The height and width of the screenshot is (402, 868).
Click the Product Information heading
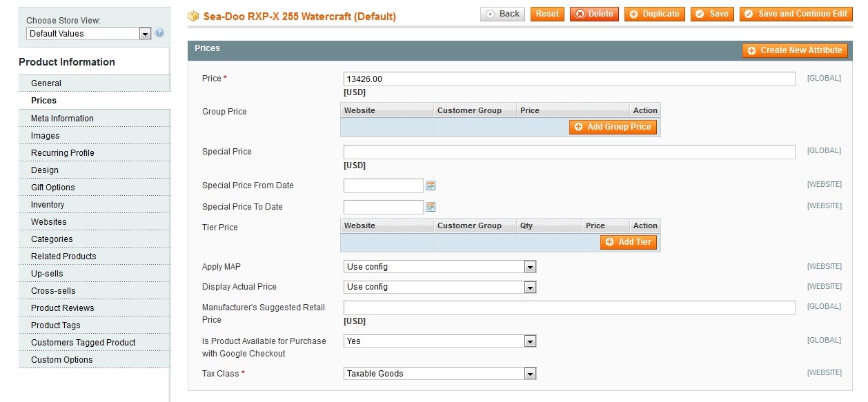[x=67, y=62]
